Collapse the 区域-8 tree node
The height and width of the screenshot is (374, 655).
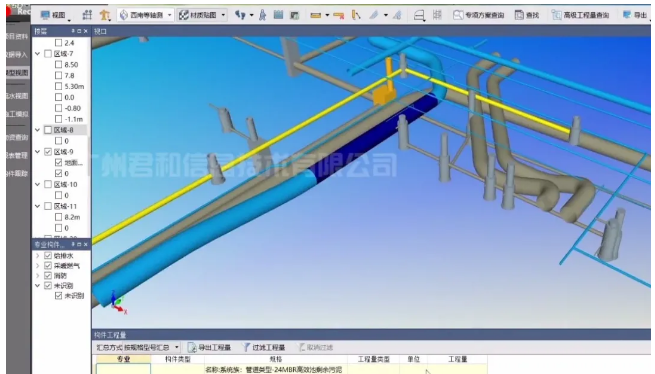[38, 130]
